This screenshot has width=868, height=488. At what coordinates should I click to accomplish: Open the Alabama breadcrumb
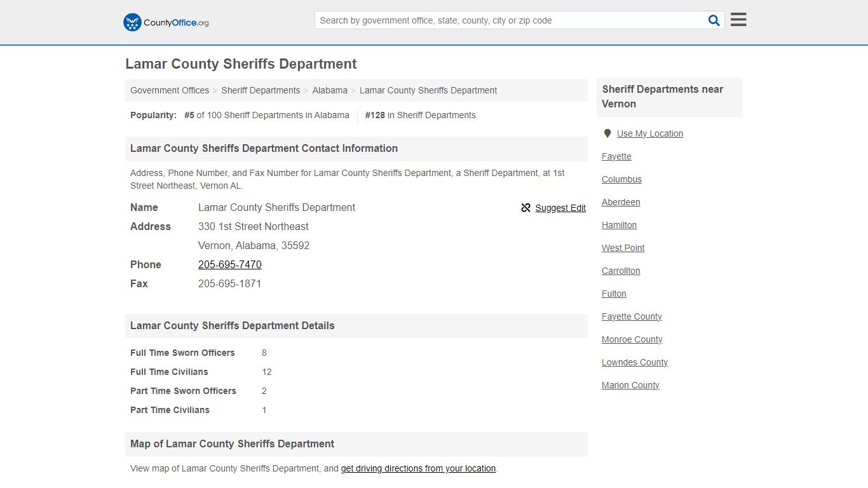[330, 90]
